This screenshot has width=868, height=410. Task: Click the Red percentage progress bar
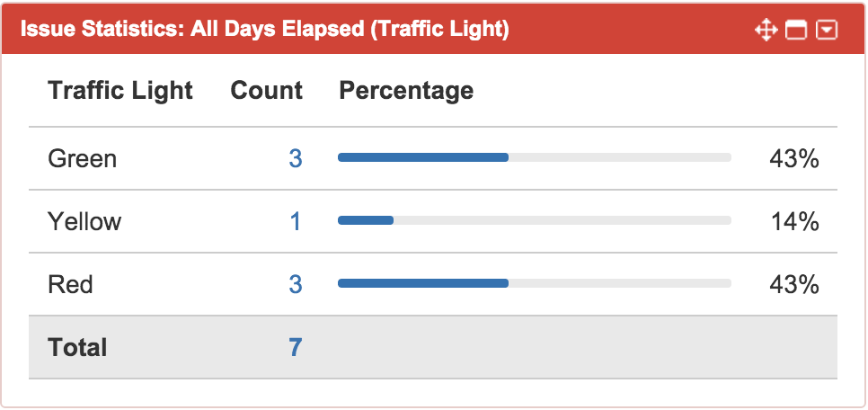[534, 283]
